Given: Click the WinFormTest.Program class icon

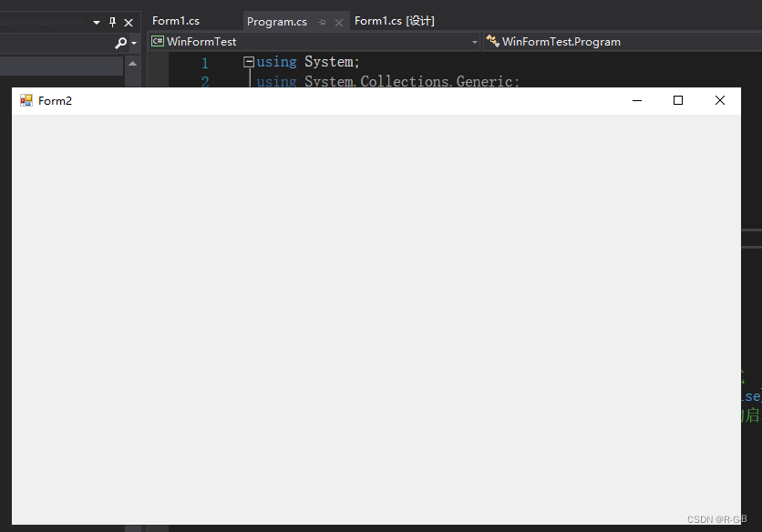Looking at the screenshot, I should [493, 41].
